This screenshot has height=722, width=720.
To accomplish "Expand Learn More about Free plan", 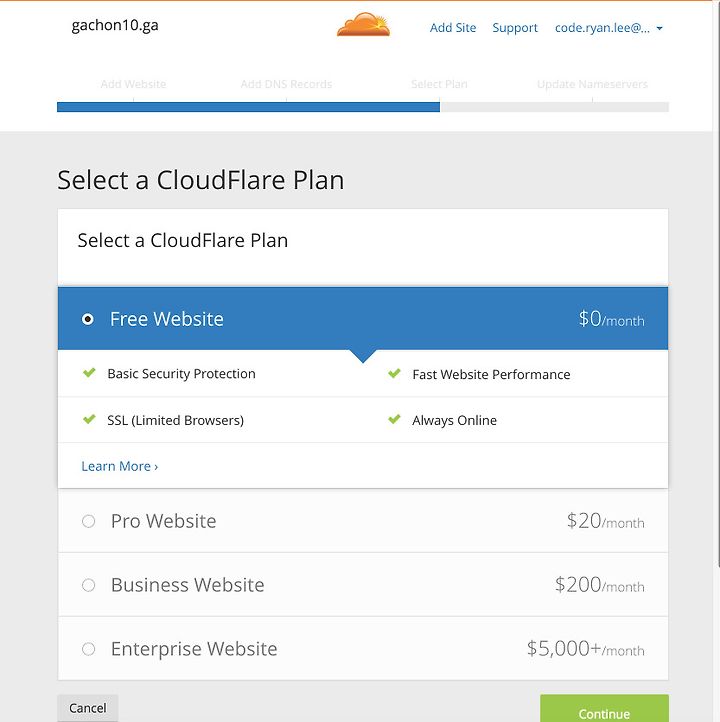I will pos(120,466).
